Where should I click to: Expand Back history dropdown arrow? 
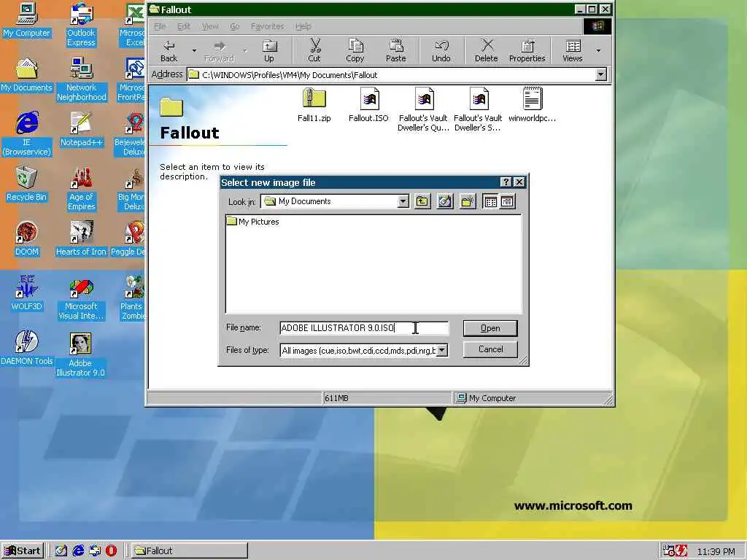point(194,50)
